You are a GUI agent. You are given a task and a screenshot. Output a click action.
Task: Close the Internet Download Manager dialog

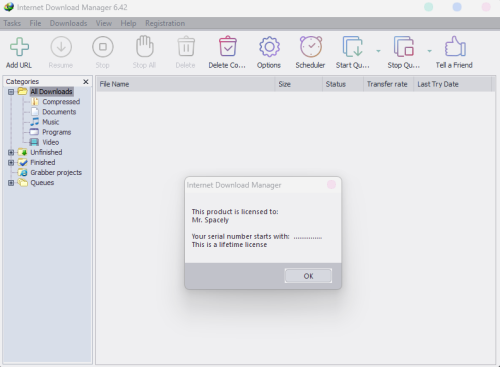(331, 184)
